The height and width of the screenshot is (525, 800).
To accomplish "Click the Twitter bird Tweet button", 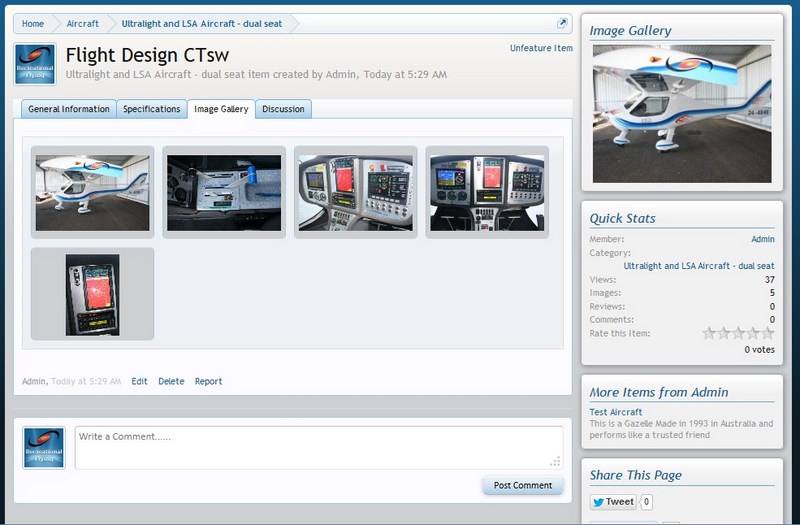I will (613, 502).
